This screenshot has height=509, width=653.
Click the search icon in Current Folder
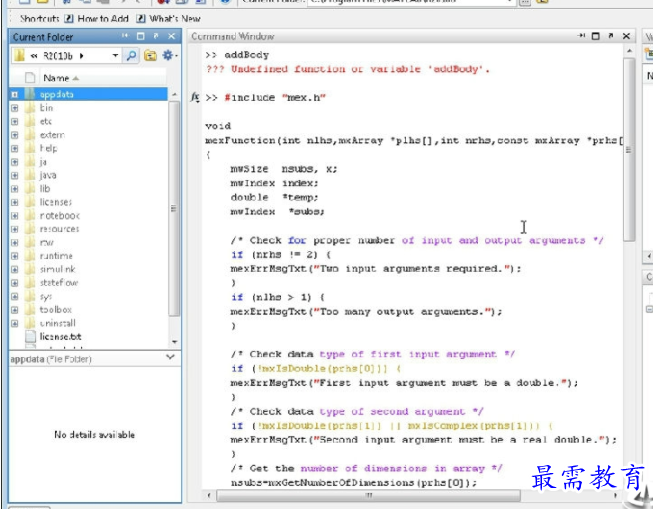click(x=131, y=55)
